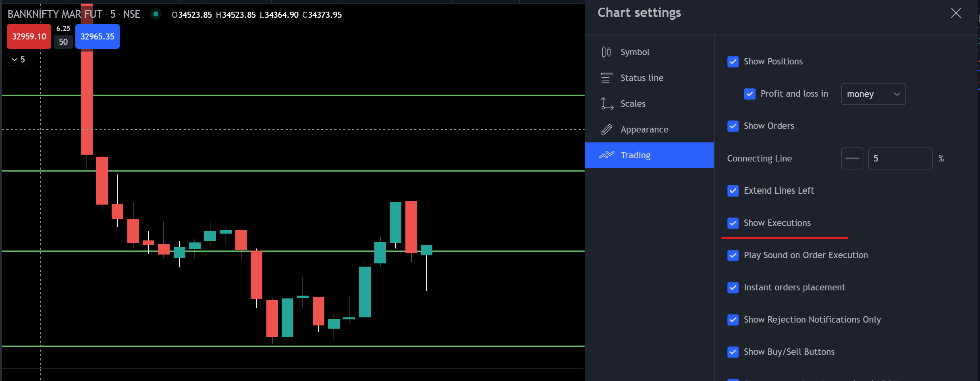This screenshot has height=381, width=980.
Task: Switch to the Scales settings tab
Action: pyautogui.click(x=633, y=104)
